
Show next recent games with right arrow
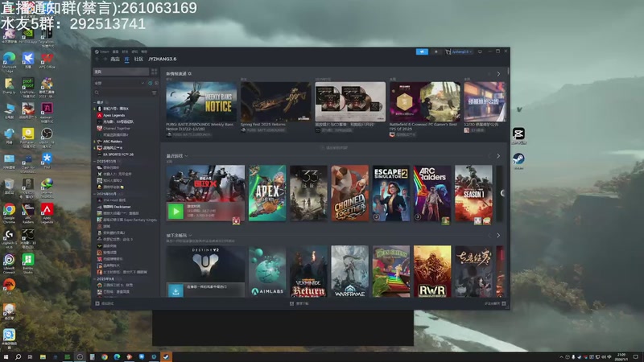498,156
